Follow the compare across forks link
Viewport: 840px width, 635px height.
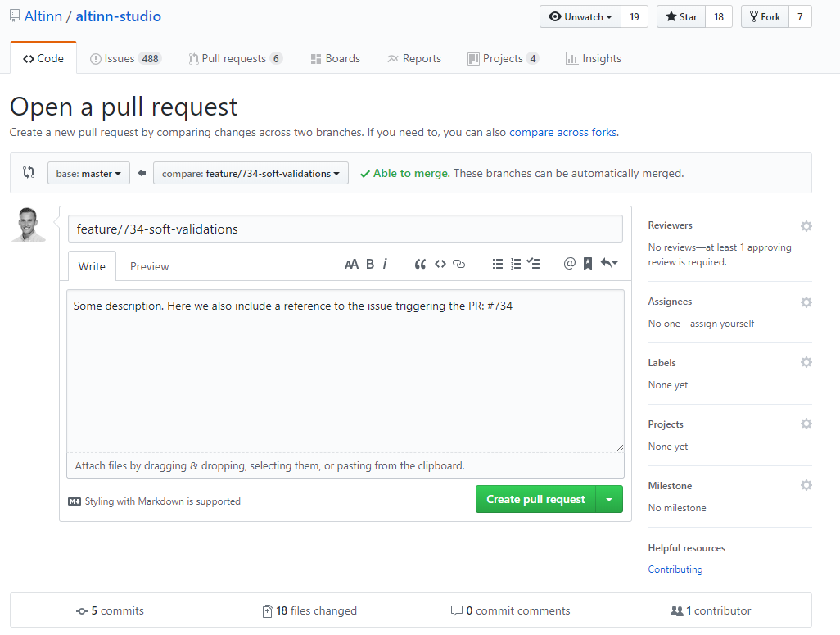[x=562, y=132]
